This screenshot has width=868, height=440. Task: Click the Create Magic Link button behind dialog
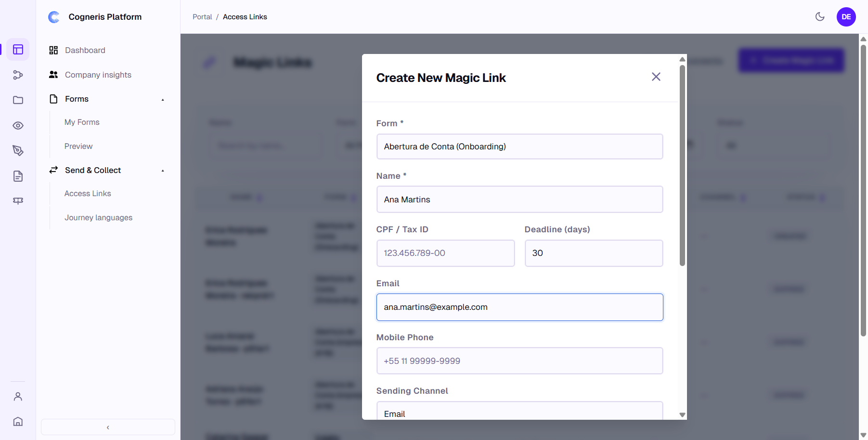791,60
